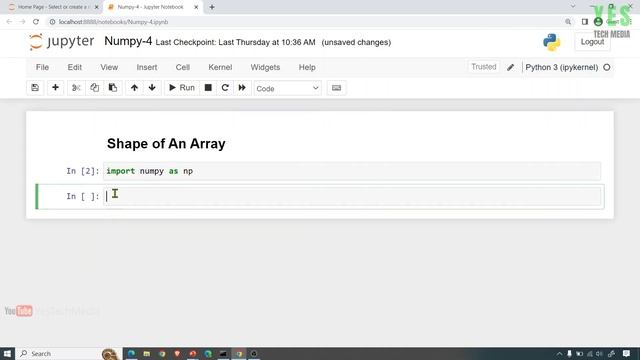This screenshot has height=360, width=640.
Task: Open the Kernel menu
Action: point(220,67)
